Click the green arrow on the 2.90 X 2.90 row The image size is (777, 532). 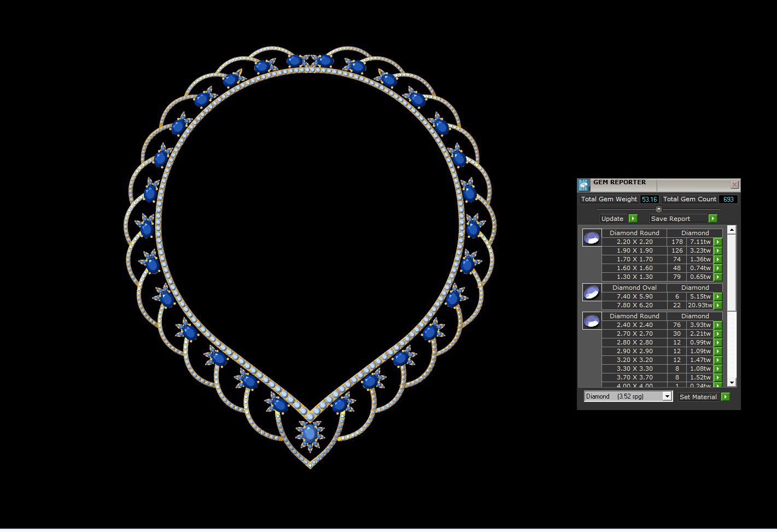[718, 351]
